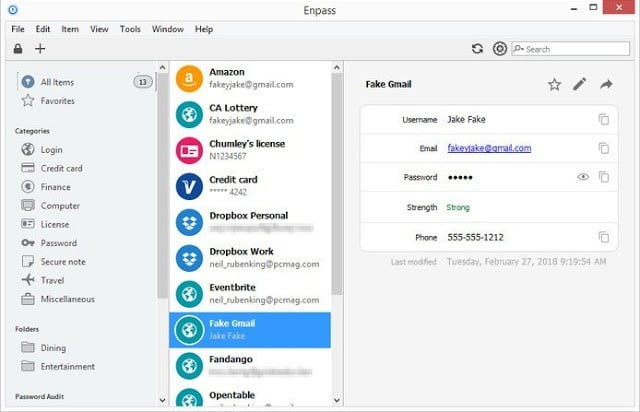Mark Fake Gmail as favorite with star

554,85
